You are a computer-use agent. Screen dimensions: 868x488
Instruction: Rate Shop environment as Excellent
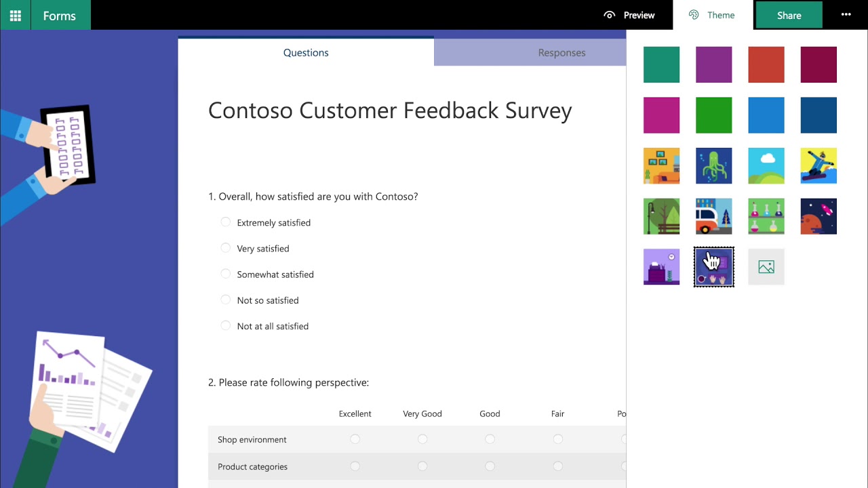(x=355, y=439)
